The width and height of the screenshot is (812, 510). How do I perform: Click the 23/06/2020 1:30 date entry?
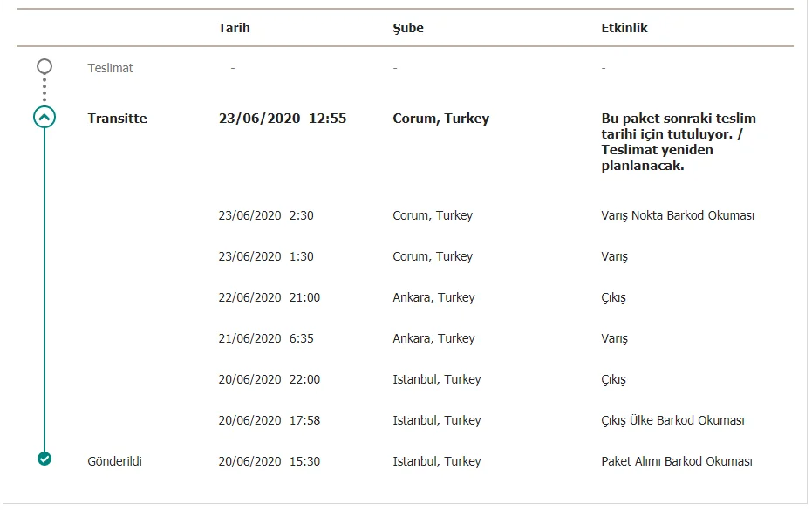click(266, 256)
